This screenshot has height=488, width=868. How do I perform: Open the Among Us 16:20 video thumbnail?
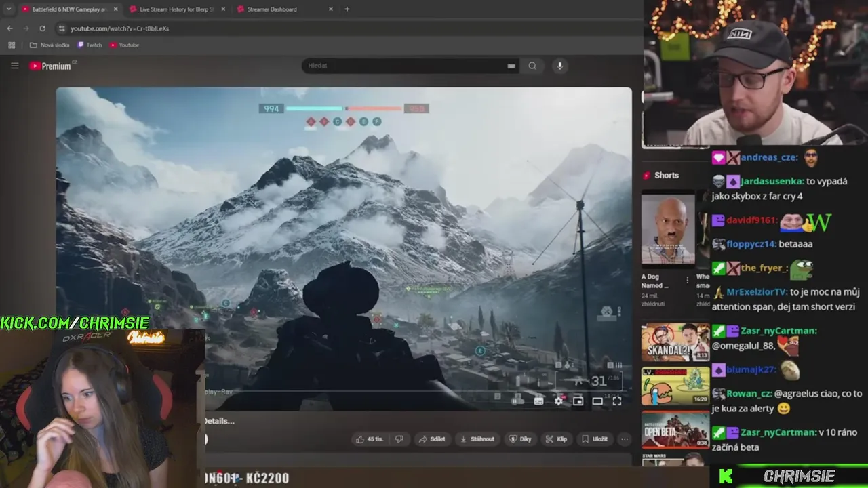(675, 386)
